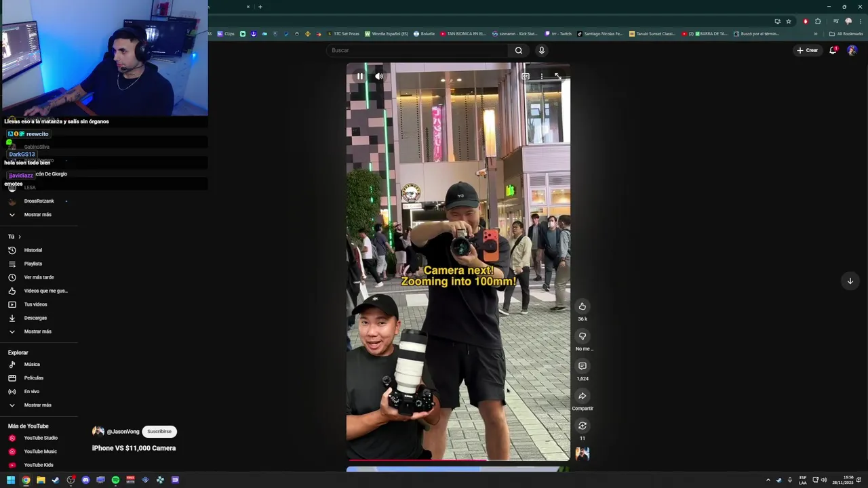Open the Wordle Español (ES) bookmark
This screenshot has width=868, height=488.
pyautogui.click(x=387, y=34)
